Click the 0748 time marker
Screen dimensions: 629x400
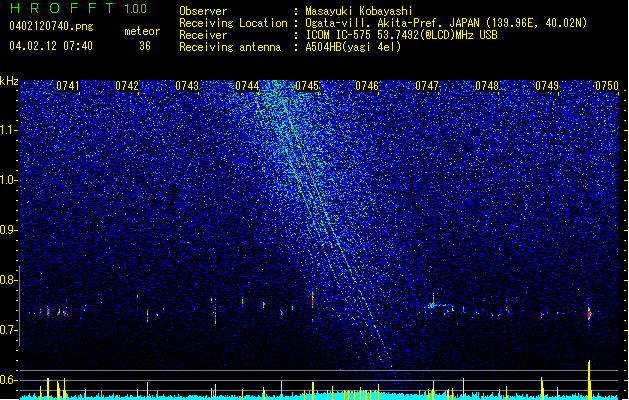(487, 86)
